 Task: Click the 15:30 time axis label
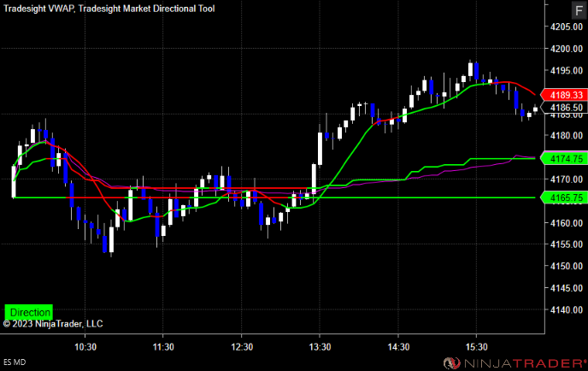tap(476, 347)
